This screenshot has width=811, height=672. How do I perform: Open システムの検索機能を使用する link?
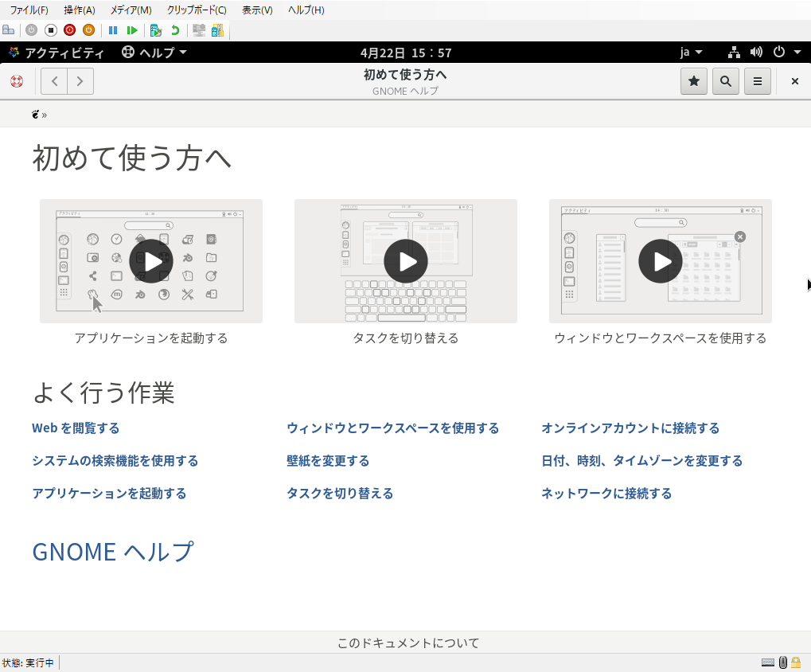click(115, 461)
